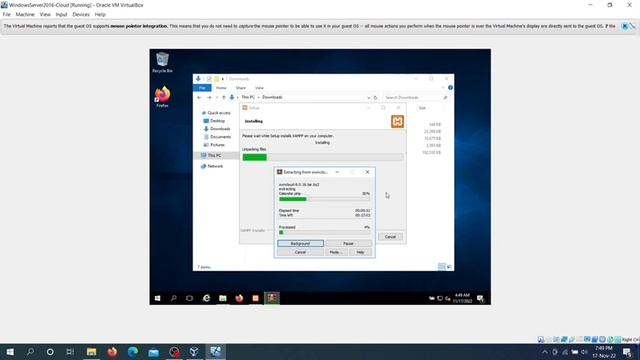The image size is (640, 360).
Task: Open the Explorer View ribbon tab
Action: point(259,88)
